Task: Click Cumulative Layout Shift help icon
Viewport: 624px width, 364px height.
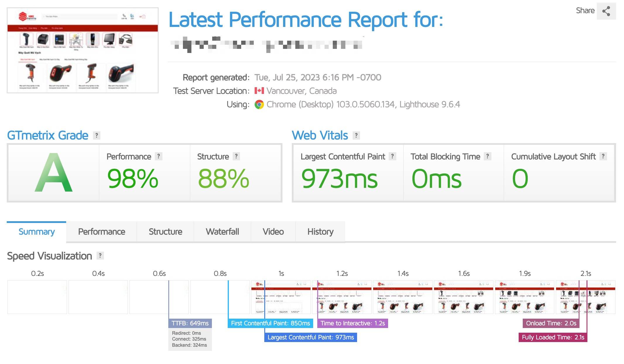Action: pos(603,156)
